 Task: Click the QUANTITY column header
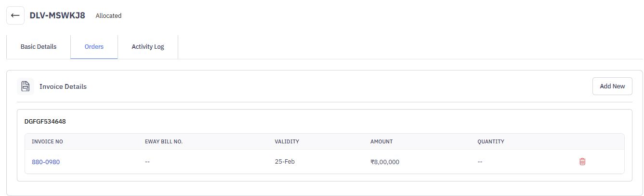(490, 141)
